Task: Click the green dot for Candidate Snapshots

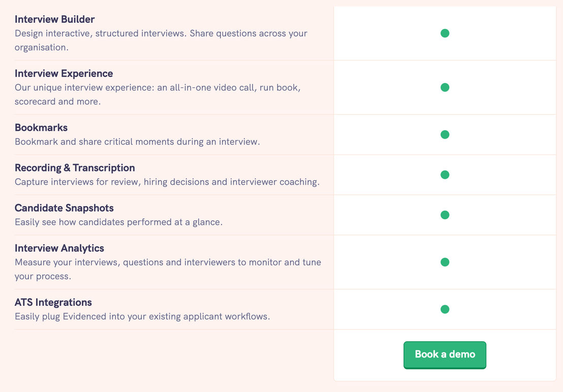Action: click(445, 215)
